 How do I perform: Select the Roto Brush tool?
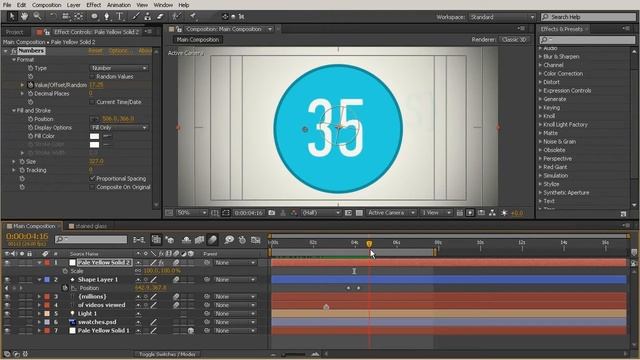(x=176, y=16)
